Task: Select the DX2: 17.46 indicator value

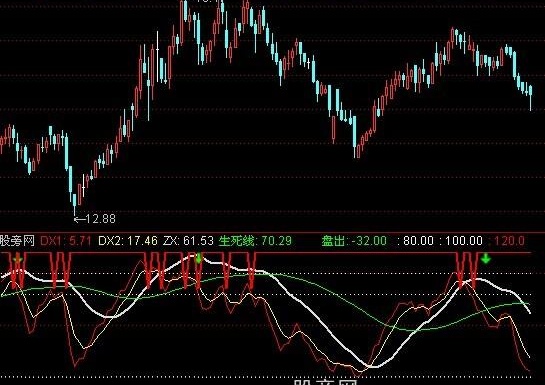Action: pos(128,240)
